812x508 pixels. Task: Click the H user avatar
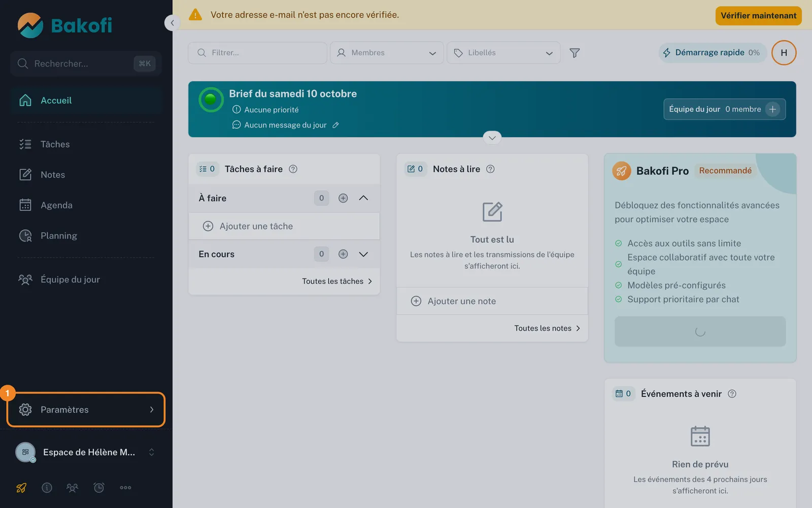784,53
